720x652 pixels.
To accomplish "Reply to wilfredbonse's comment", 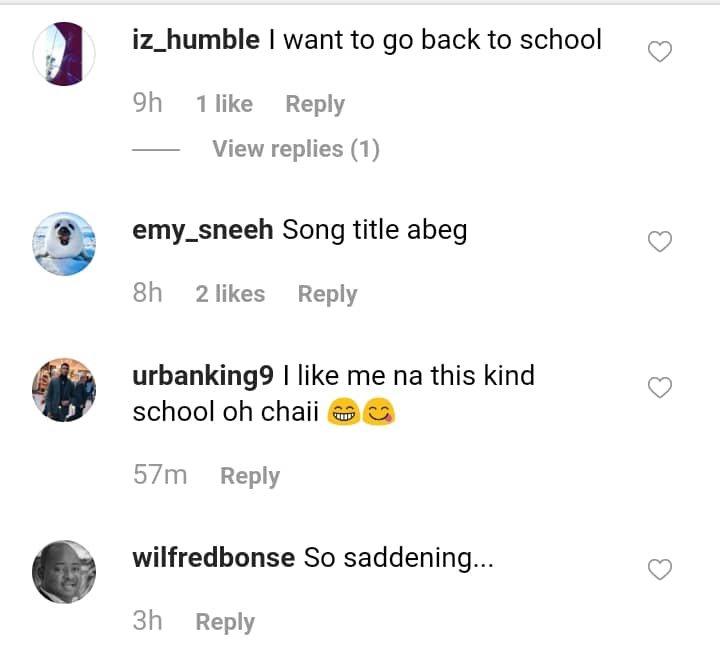I will (225, 622).
